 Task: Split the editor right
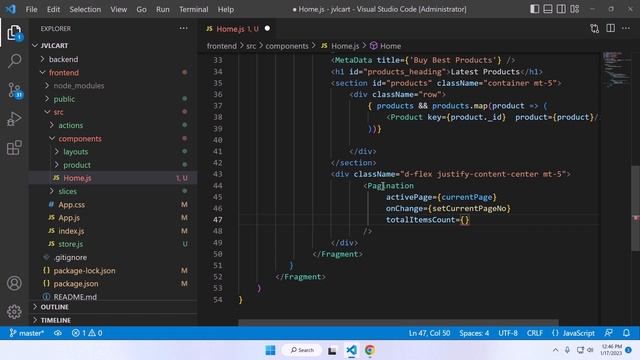pos(610,28)
